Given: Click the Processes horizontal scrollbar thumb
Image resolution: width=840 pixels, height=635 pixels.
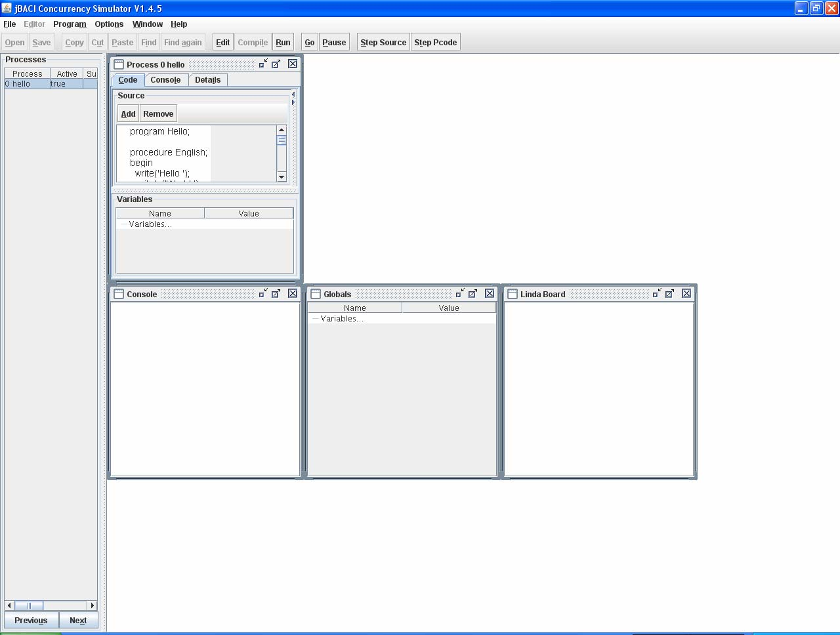Looking at the screenshot, I should [x=29, y=605].
